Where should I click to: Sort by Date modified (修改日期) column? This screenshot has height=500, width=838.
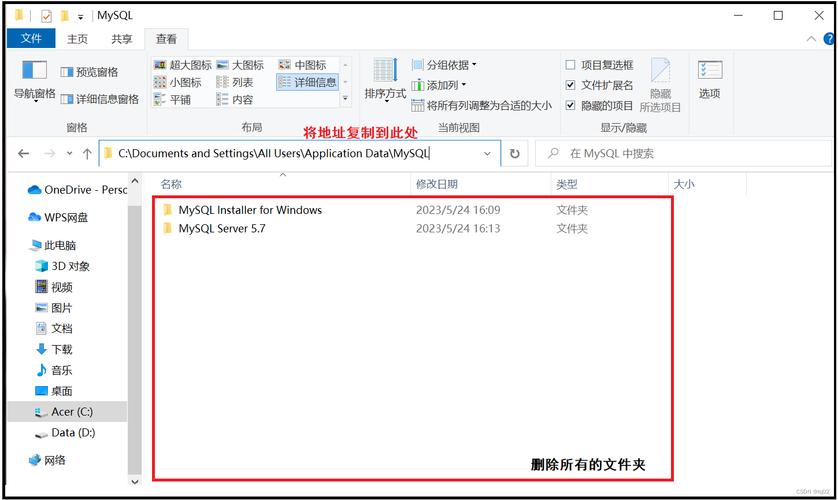437,184
